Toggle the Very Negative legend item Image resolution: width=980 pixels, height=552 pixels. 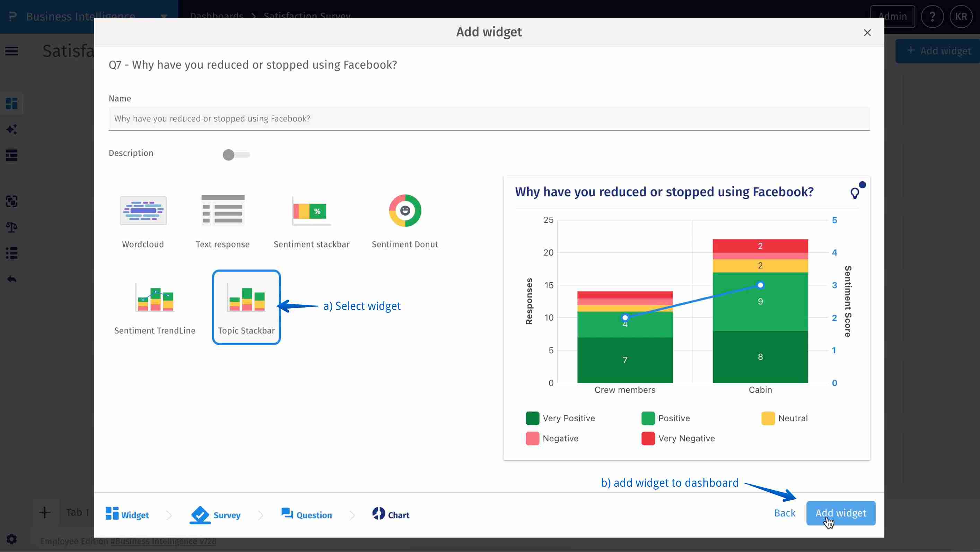(678, 438)
